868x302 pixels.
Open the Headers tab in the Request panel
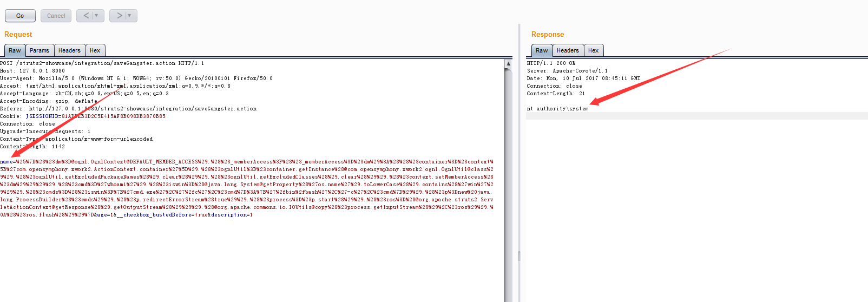69,50
